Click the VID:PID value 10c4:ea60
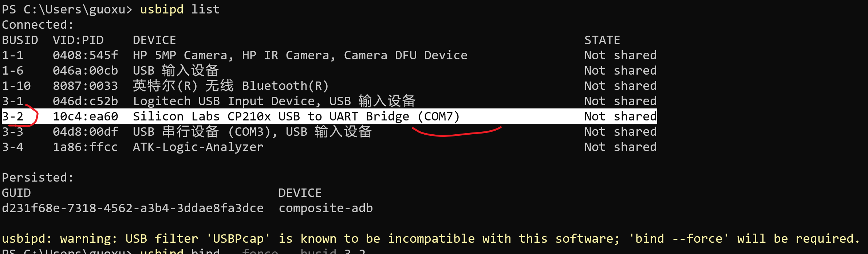Screen dimensions: 868x254 pos(86,116)
